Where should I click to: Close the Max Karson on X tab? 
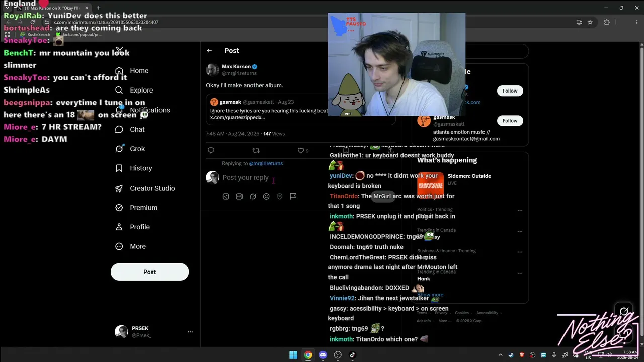(87, 8)
